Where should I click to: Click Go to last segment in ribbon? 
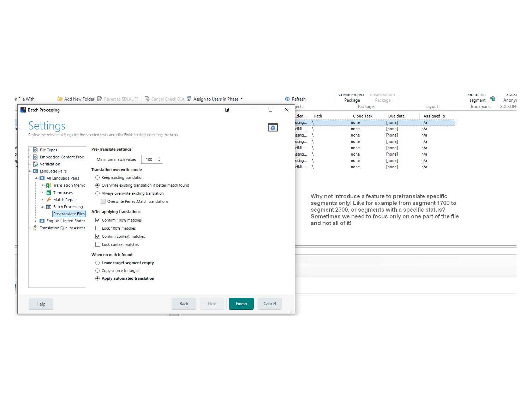[x=477, y=97]
